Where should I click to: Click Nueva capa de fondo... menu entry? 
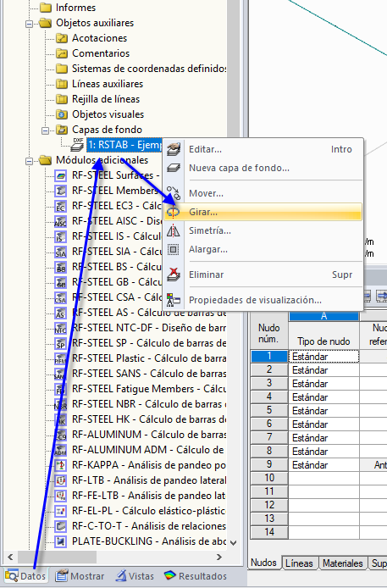(263, 168)
